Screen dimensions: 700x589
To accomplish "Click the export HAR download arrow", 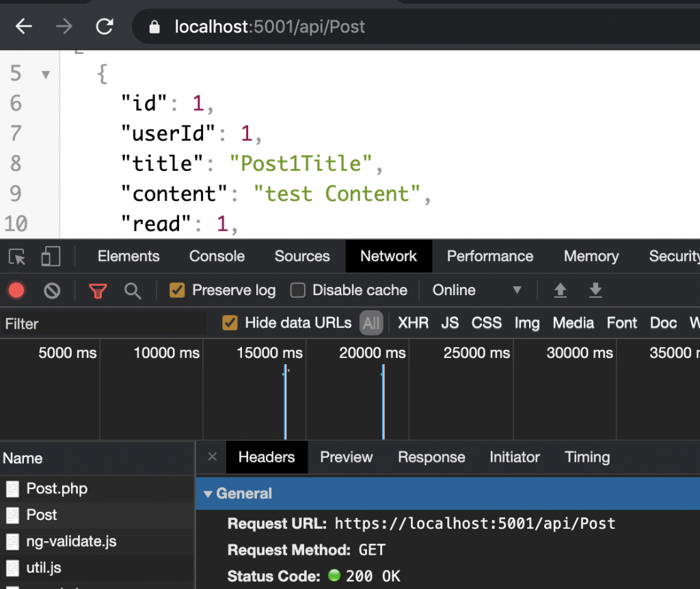I will pyautogui.click(x=595, y=290).
